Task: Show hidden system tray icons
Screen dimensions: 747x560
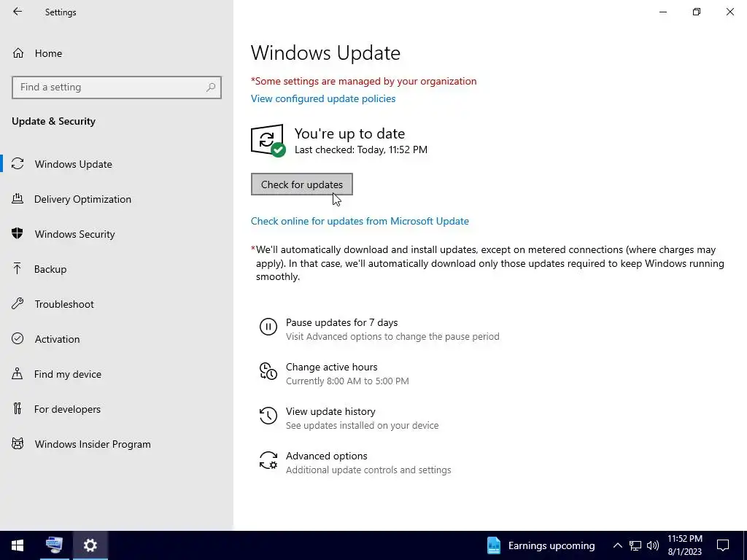Action: click(x=617, y=545)
